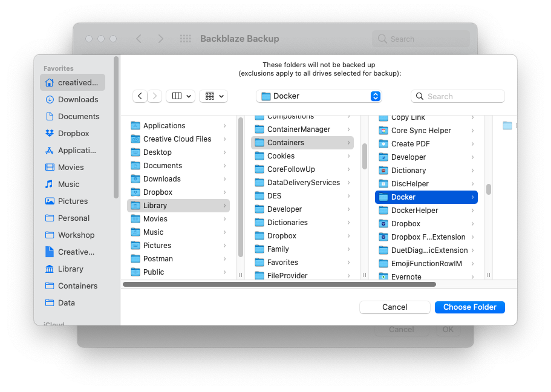This screenshot has width=551, height=392.
Task: Expand the Cookies folder chevron
Action: [348, 156]
